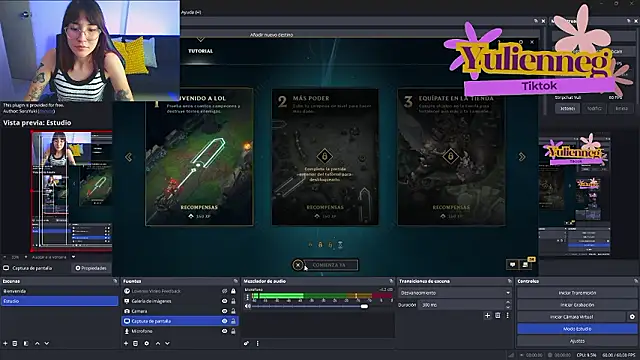Open source properties gear in Fuentes toolbar
The height and width of the screenshot is (360, 640).
pyautogui.click(x=147, y=344)
